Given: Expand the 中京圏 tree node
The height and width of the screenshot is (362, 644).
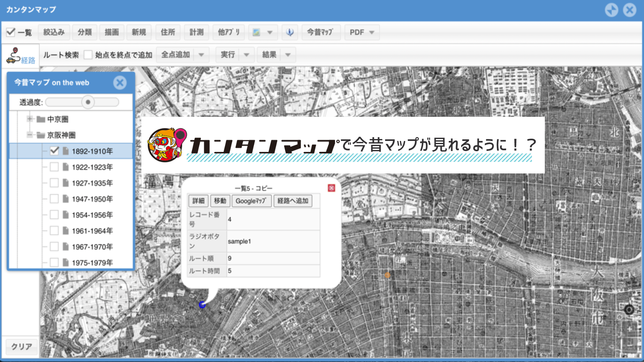Looking at the screenshot, I should (x=30, y=119).
